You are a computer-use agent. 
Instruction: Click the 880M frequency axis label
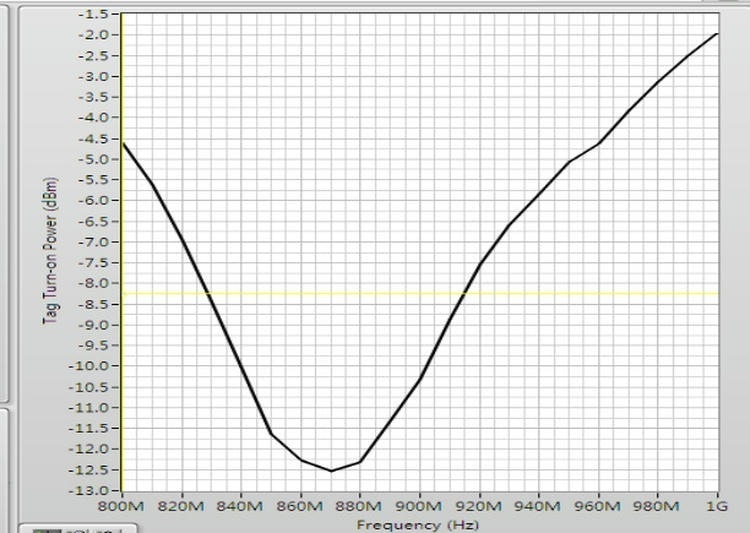pyautogui.click(x=360, y=506)
